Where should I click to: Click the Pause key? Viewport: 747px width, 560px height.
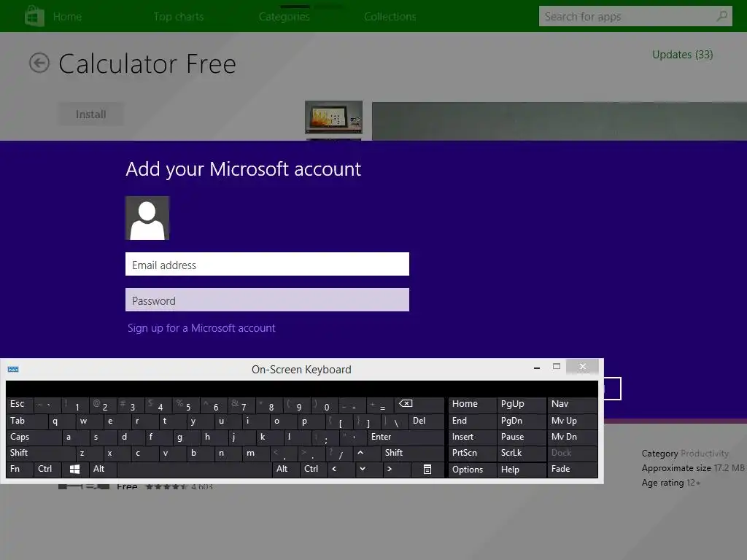[521, 437]
